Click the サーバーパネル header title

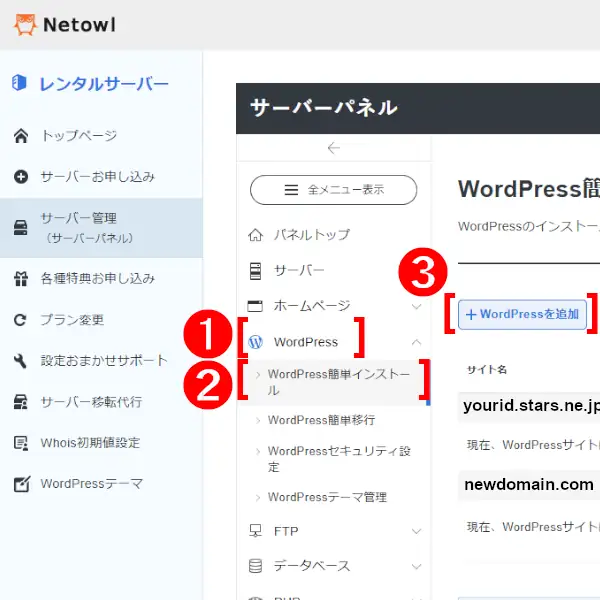click(x=324, y=108)
